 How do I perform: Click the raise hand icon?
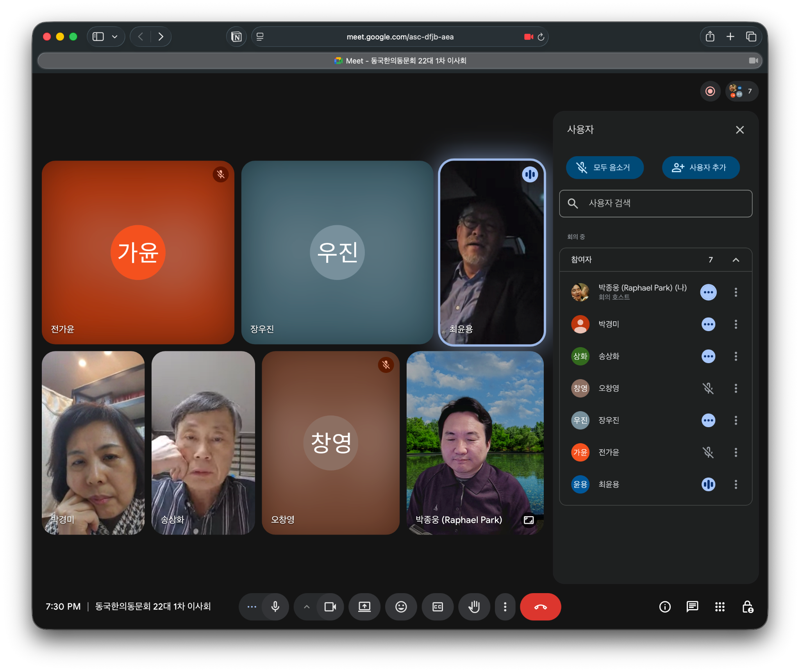(474, 606)
